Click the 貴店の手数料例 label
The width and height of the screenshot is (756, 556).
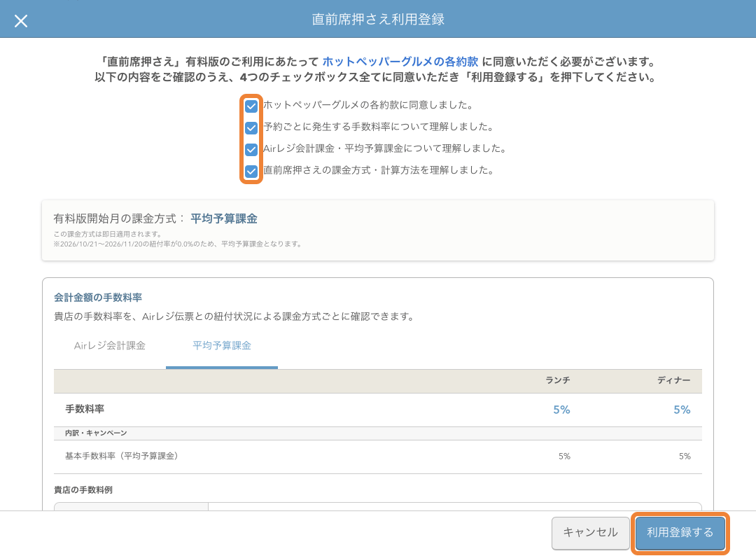(x=83, y=490)
